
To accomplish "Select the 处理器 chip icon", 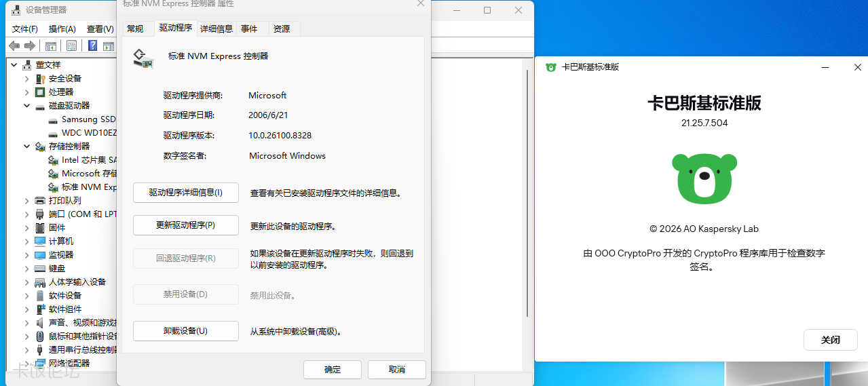I will tap(40, 92).
